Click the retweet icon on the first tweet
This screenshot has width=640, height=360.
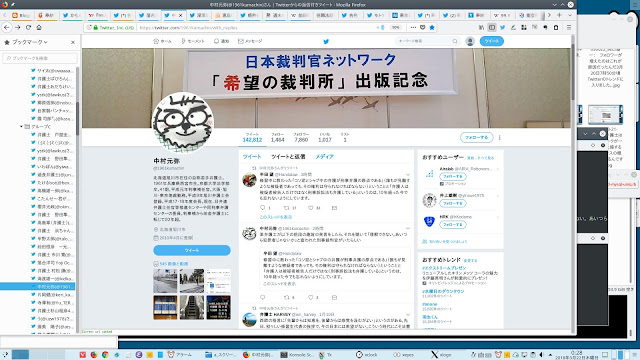coord(287,208)
